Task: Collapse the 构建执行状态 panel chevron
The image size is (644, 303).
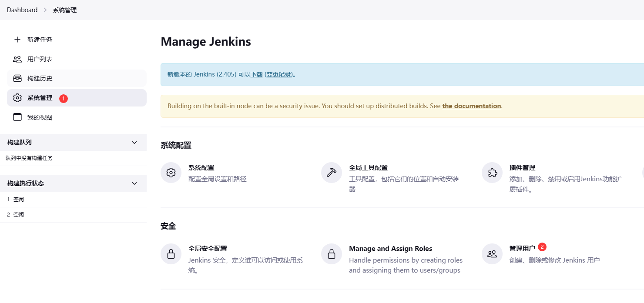Action: [134, 183]
